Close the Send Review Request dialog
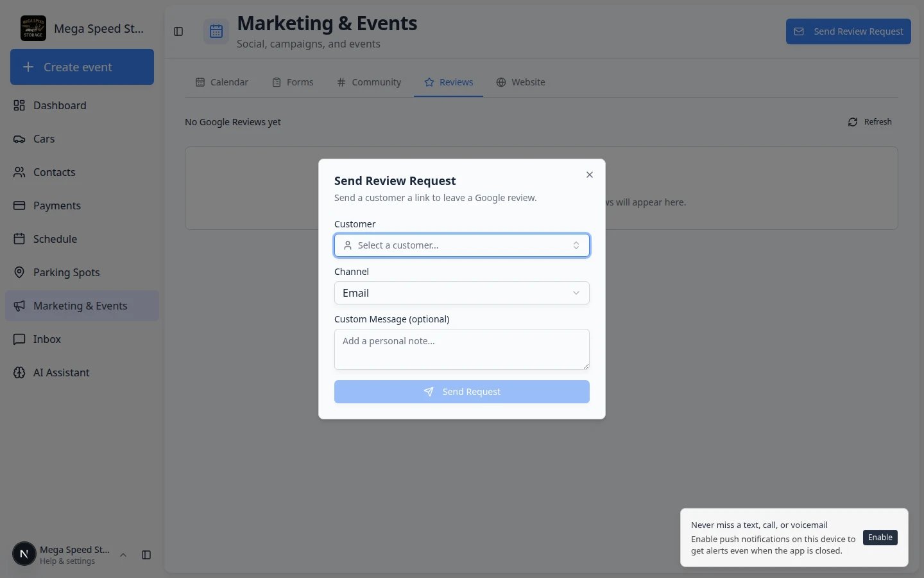Screen dimensions: 924x578 [590, 175]
